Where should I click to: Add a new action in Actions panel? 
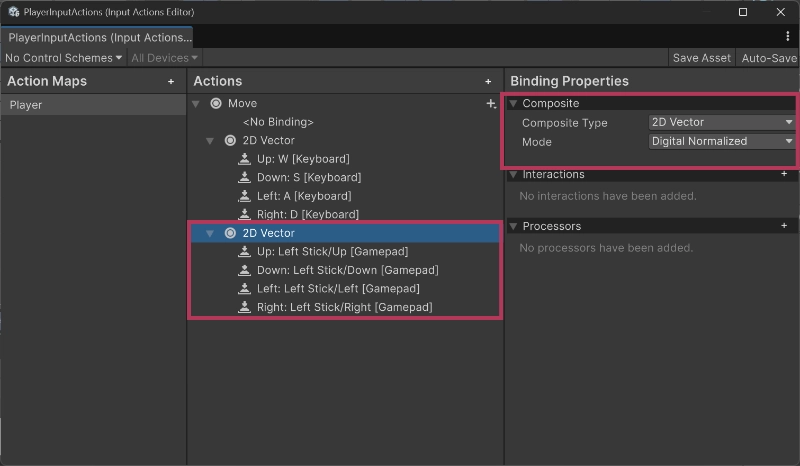pos(488,82)
